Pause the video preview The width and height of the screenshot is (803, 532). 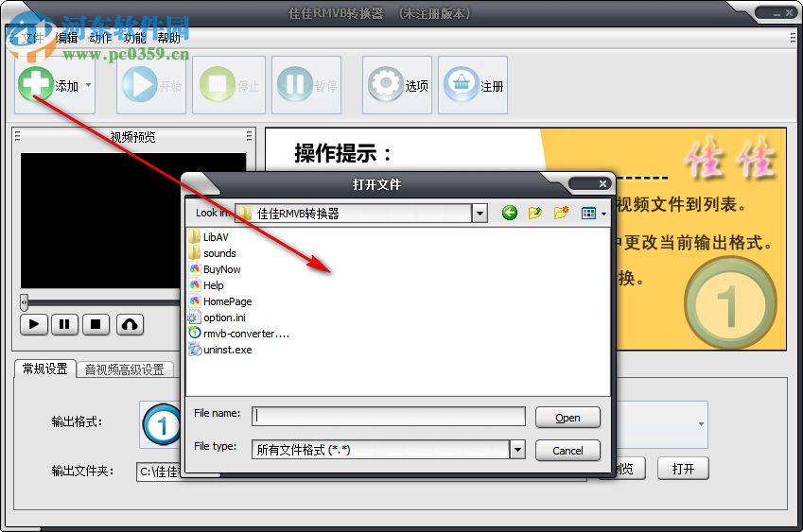click(x=64, y=324)
